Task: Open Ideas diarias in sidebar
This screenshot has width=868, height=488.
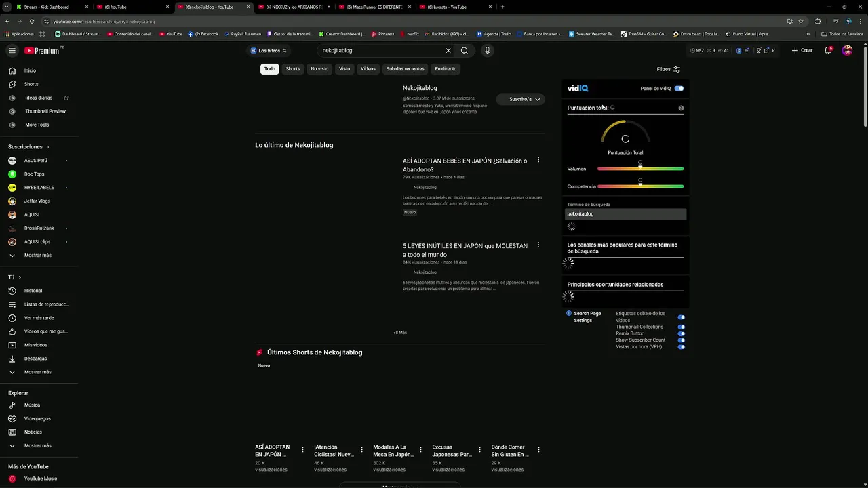Action: 39,98
